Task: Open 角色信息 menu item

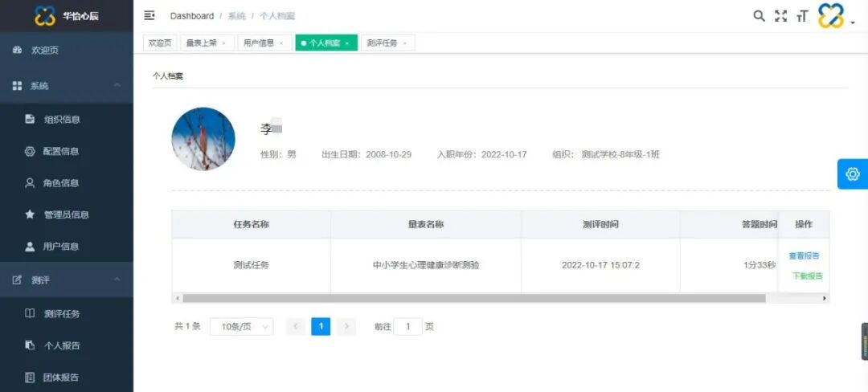Action: 67,183
